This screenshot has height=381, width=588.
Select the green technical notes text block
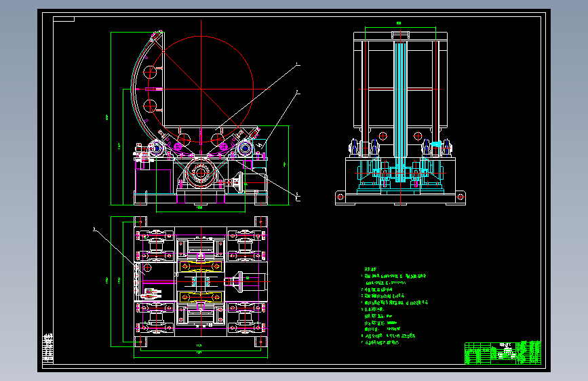(394, 306)
